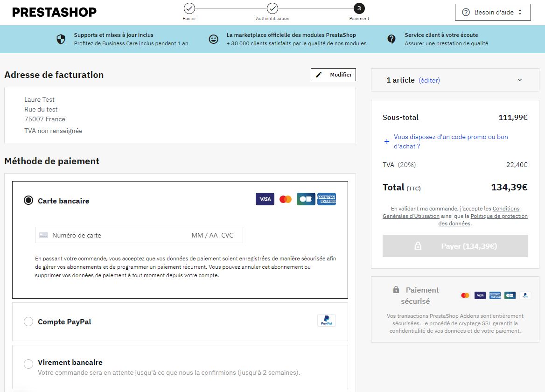Screen dimensions: 545x392
Task: Expand the 1 article summary panel
Action: pos(519,80)
